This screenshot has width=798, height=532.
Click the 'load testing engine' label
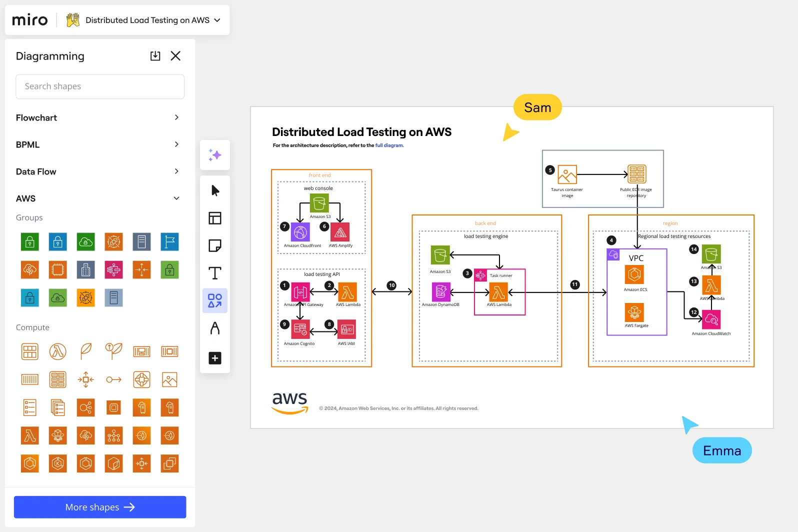point(486,236)
